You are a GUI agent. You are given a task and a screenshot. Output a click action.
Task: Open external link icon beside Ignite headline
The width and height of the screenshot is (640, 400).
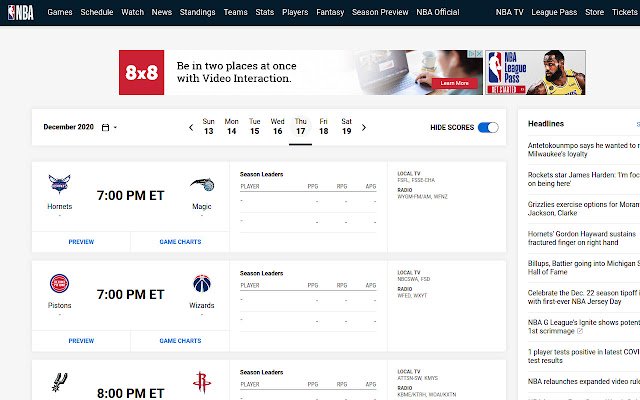pyautogui.click(x=580, y=331)
